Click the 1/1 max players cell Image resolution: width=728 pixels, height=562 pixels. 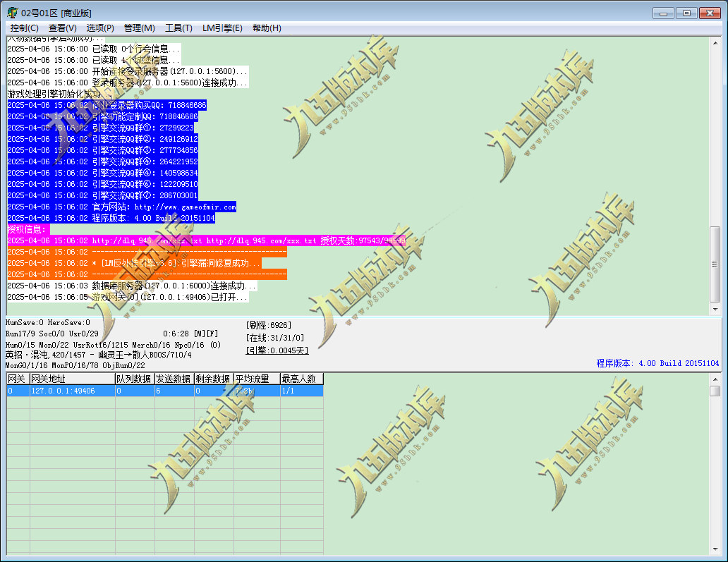pos(302,391)
